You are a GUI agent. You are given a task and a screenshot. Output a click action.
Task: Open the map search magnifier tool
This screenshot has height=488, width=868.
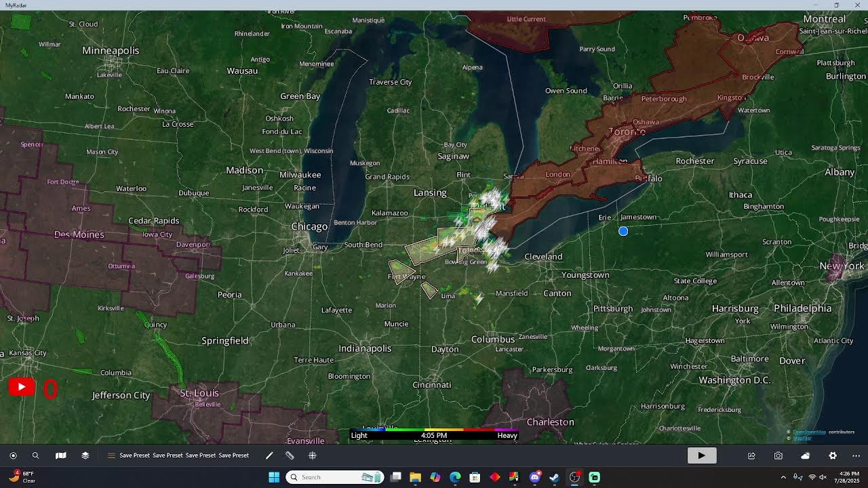[x=35, y=455]
